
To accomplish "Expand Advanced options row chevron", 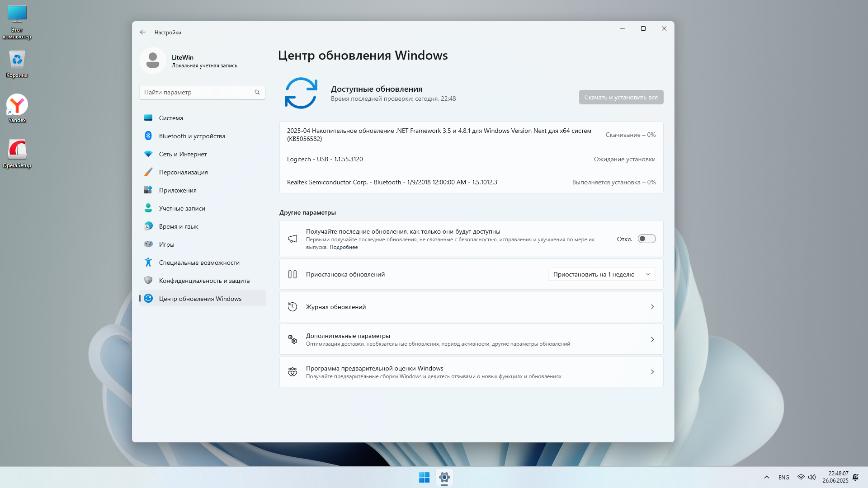I will (652, 339).
